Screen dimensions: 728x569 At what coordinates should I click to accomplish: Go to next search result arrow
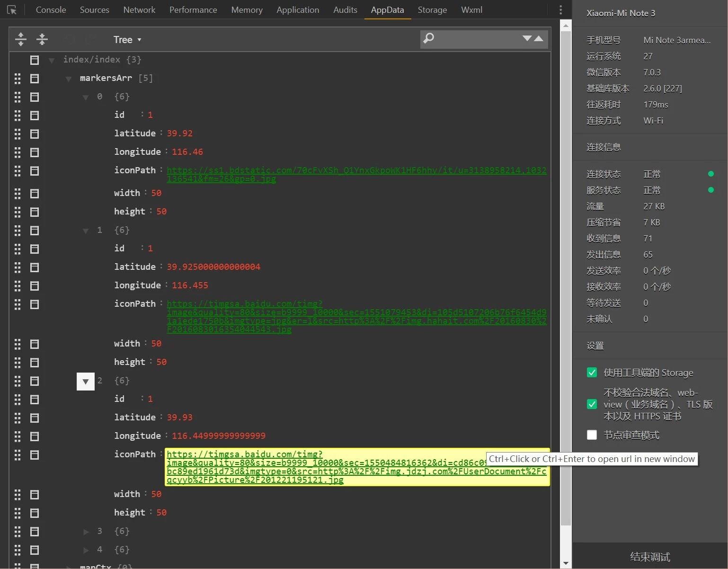click(x=527, y=38)
